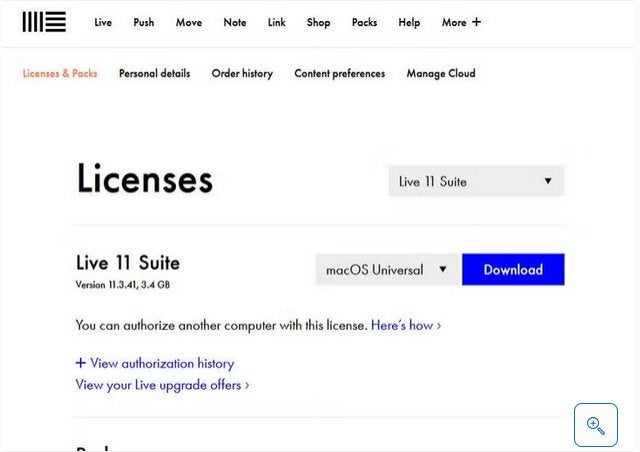Click the Ableton logo
The image size is (640, 452).
point(44,22)
